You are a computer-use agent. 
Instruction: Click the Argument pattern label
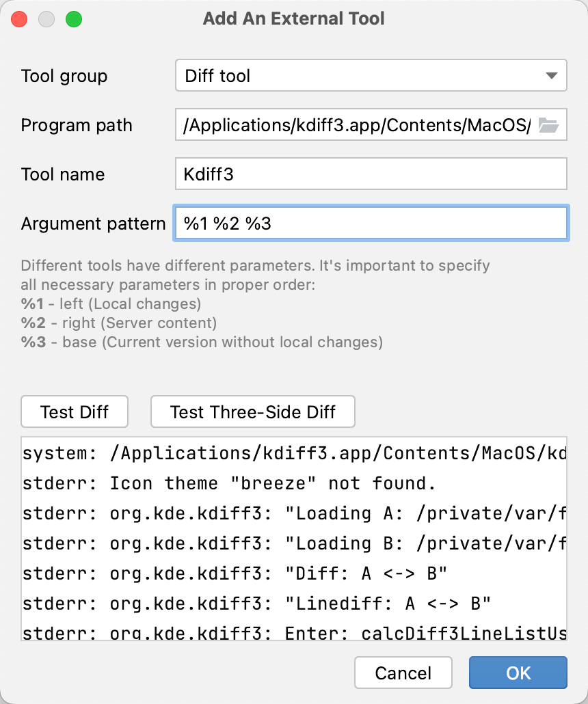(94, 224)
